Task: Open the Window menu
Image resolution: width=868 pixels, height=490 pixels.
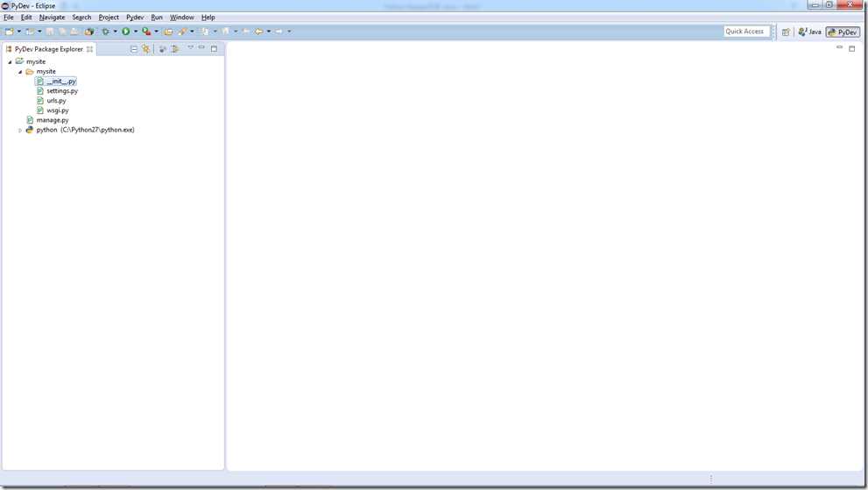Action: tap(181, 18)
